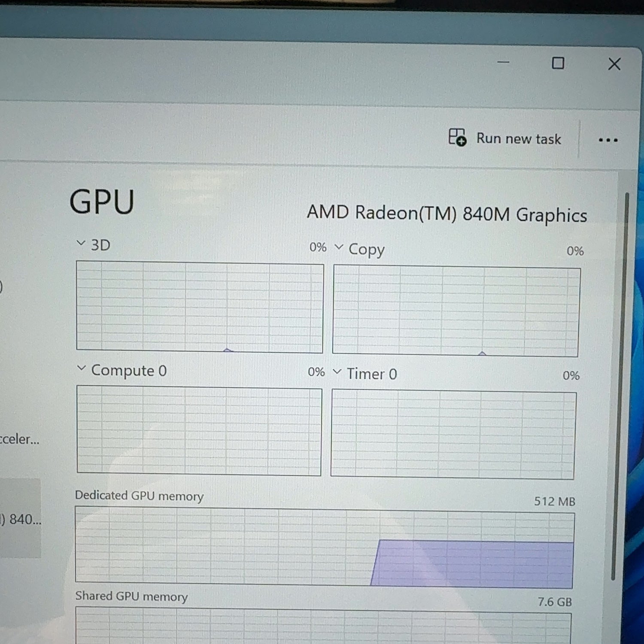Screen dimensions: 644x644
Task: Expand the 3D engine dropdown chevron
Action: click(x=81, y=243)
